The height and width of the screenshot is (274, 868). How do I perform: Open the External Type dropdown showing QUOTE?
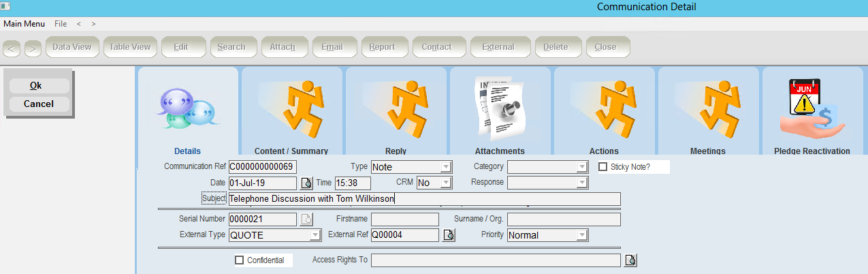tap(315, 235)
